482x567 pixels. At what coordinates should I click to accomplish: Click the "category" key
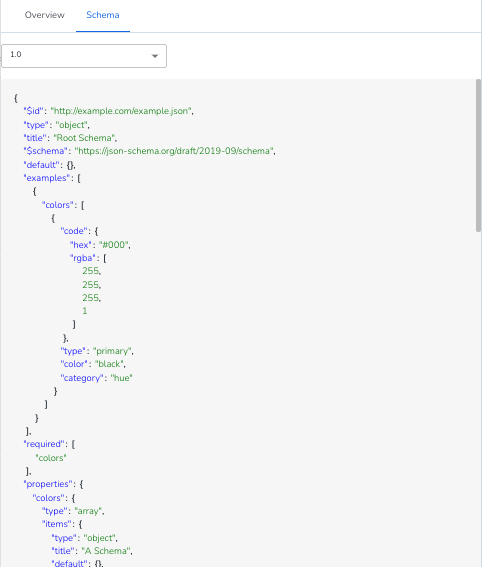(x=82, y=378)
